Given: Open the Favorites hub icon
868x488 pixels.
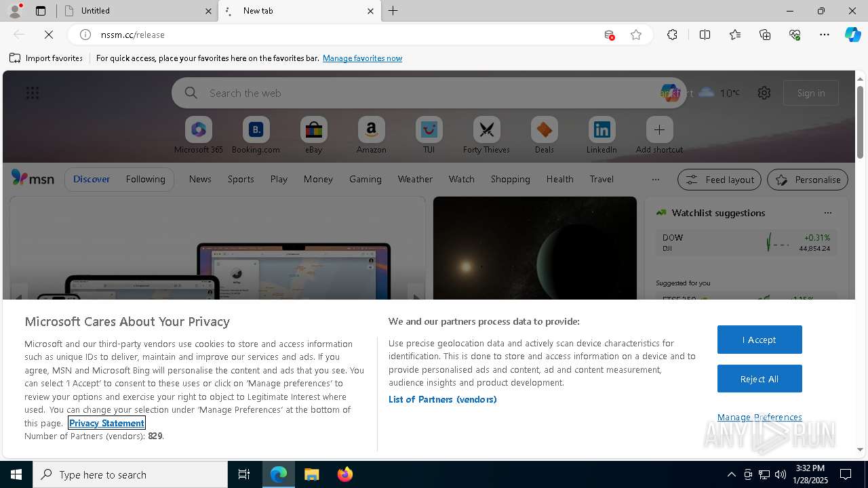Looking at the screenshot, I should (735, 35).
